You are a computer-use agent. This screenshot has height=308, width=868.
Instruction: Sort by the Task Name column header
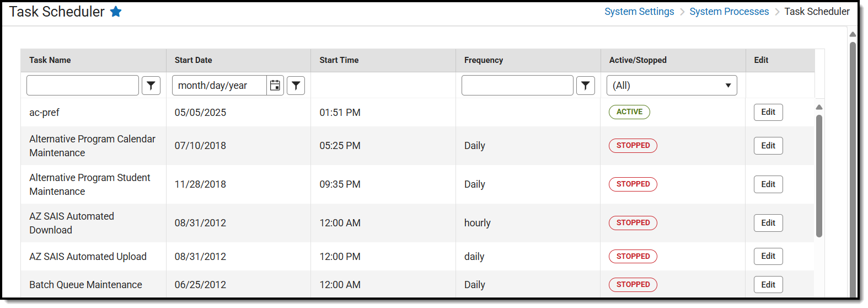[x=50, y=60]
